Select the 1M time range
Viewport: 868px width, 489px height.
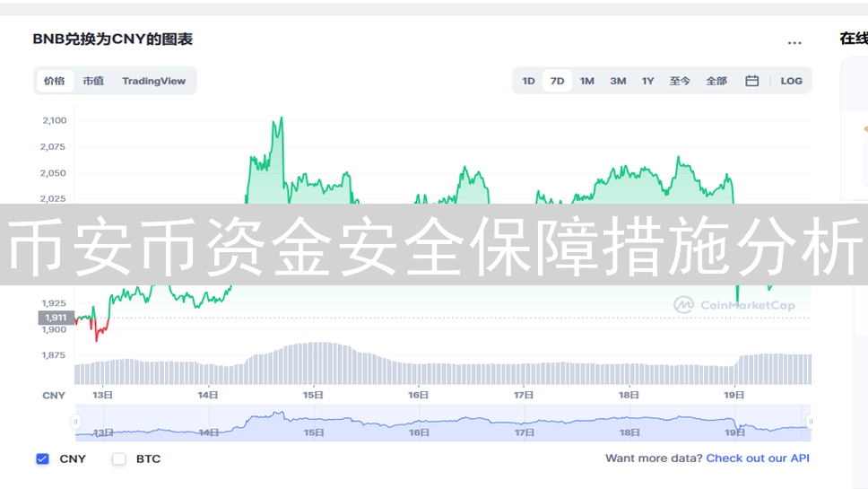[587, 82]
